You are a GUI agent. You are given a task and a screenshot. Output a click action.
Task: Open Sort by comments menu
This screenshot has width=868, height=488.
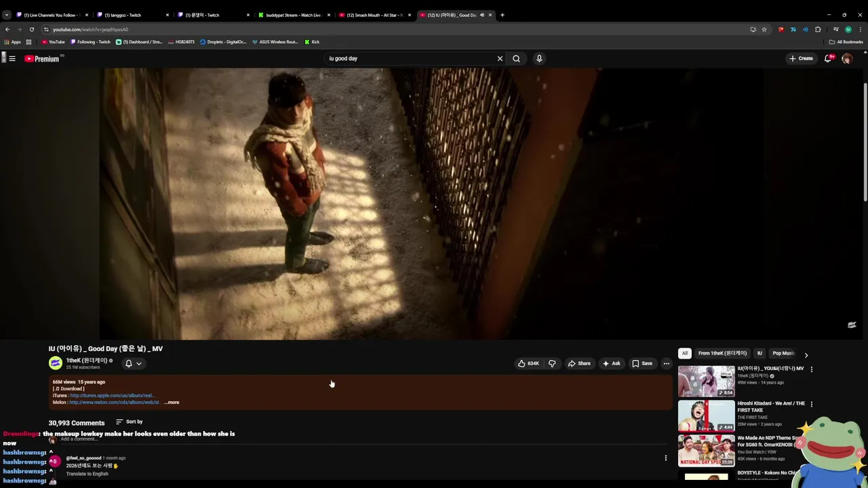click(x=129, y=422)
